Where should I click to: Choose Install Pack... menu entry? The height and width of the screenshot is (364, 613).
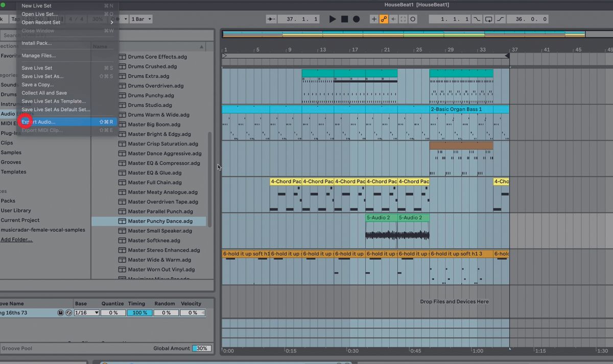(x=67, y=43)
